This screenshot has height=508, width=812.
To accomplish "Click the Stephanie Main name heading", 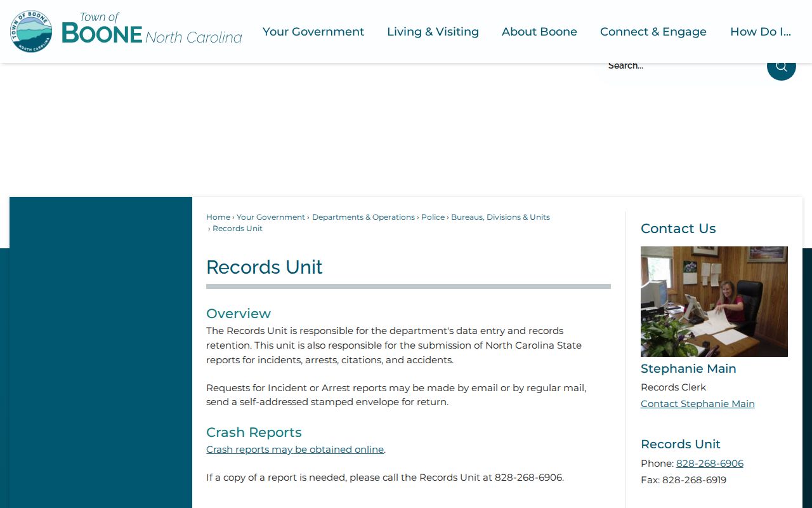I will (x=688, y=369).
